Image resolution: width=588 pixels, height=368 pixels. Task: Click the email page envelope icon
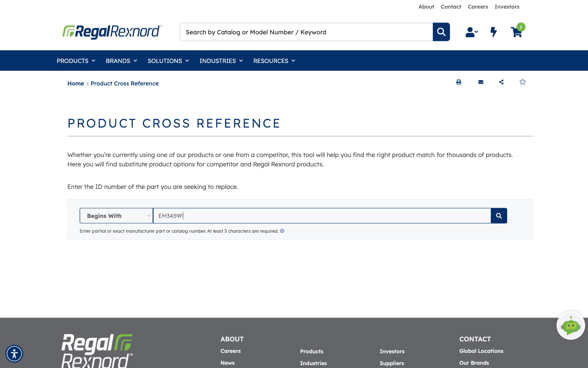481,82
